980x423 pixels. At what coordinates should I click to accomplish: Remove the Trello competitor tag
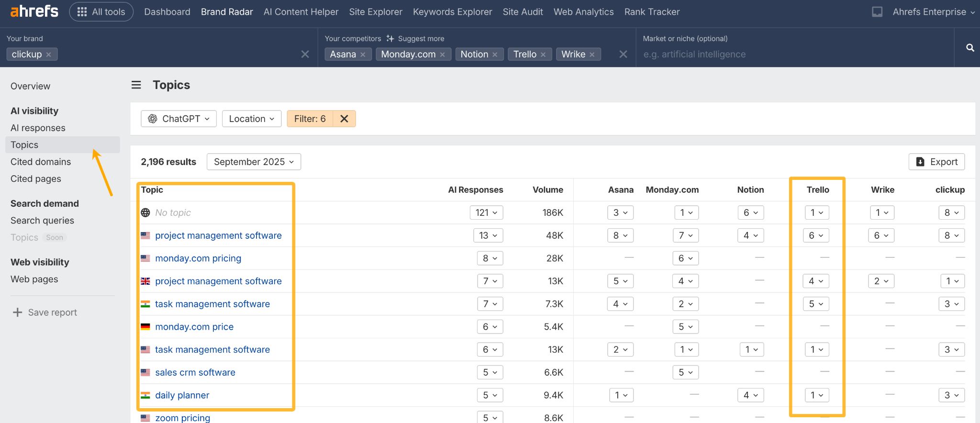543,55
